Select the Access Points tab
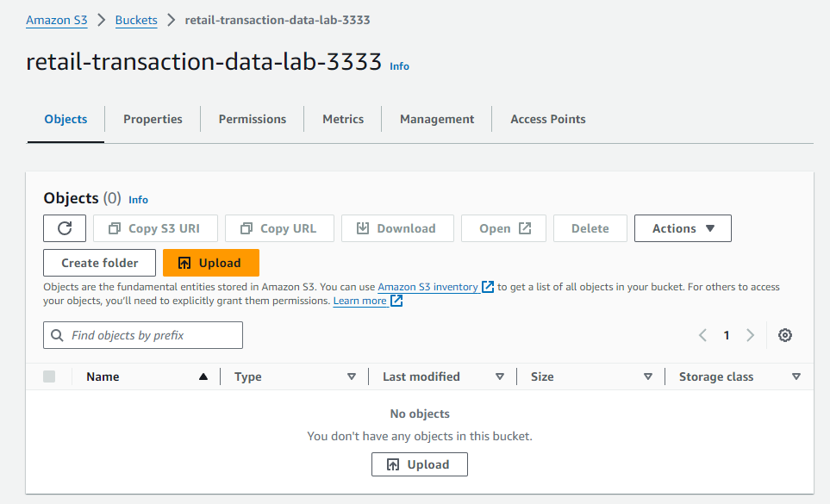The image size is (830, 504). click(547, 119)
